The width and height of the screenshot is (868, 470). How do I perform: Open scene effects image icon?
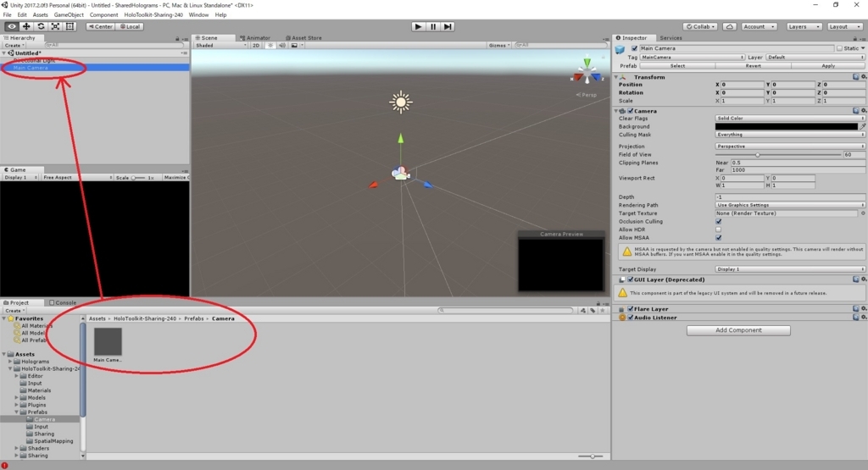coord(294,46)
